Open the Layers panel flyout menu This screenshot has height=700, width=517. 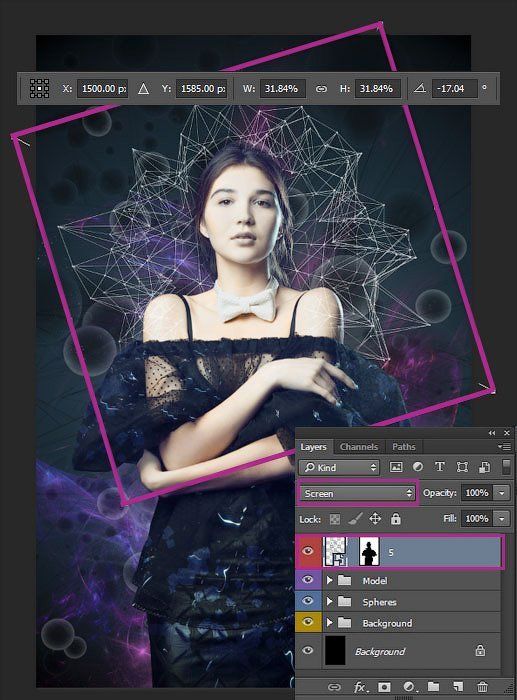coord(506,447)
